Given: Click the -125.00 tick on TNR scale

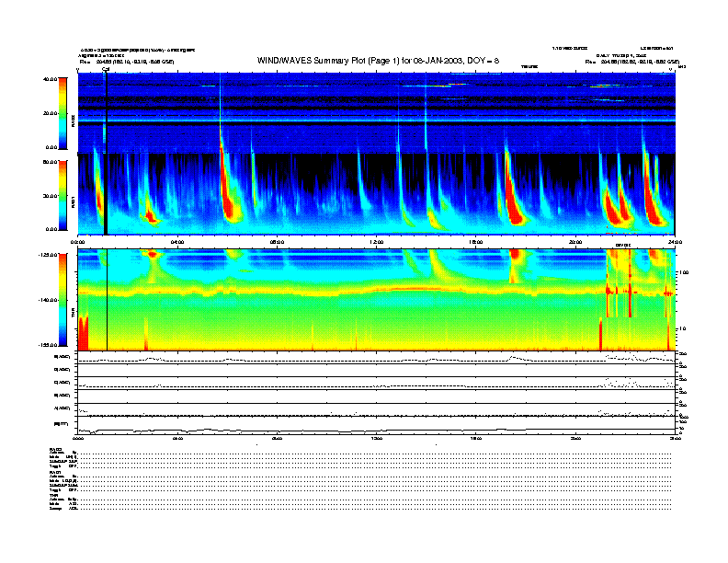Looking at the screenshot, I should point(48,255).
